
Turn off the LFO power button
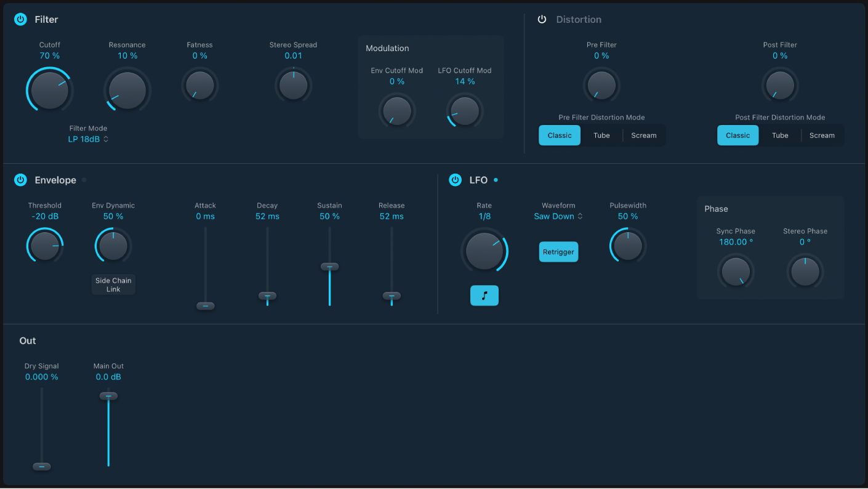pyautogui.click(x=455, y=180)
